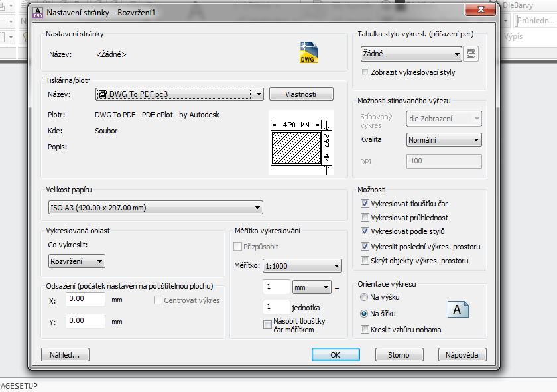Open the plot style table editor icon
This screenshot has height=392, width=557.
(471, 54)
